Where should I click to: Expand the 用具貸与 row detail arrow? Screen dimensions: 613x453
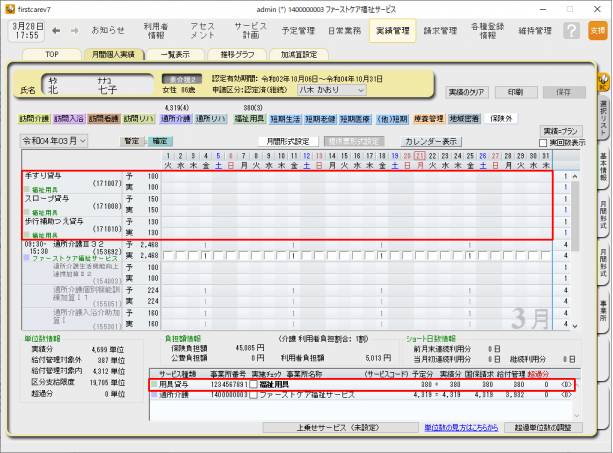click(x=567, y=384)
